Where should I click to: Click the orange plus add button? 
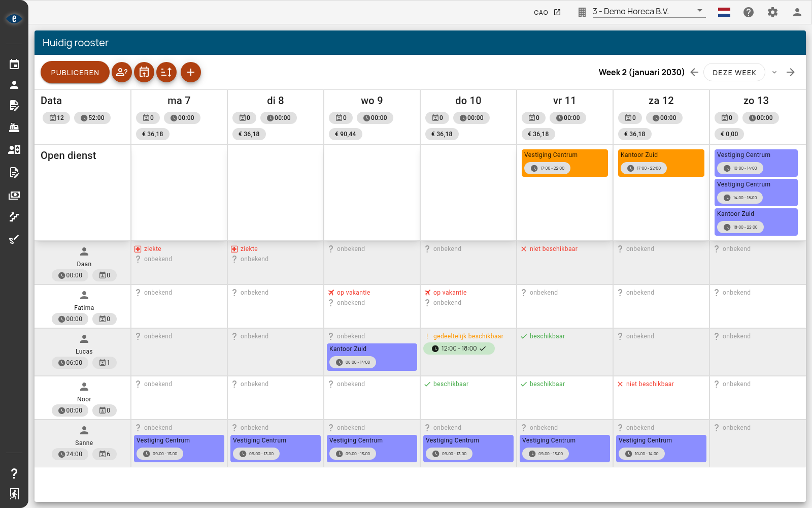(x=191, y=72)
